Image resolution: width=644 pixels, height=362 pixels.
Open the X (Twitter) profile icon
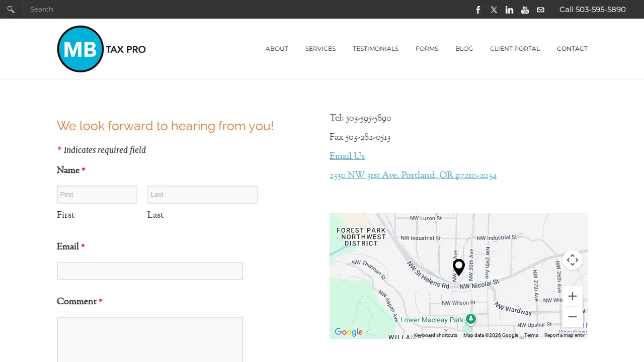tap(494, 10)
